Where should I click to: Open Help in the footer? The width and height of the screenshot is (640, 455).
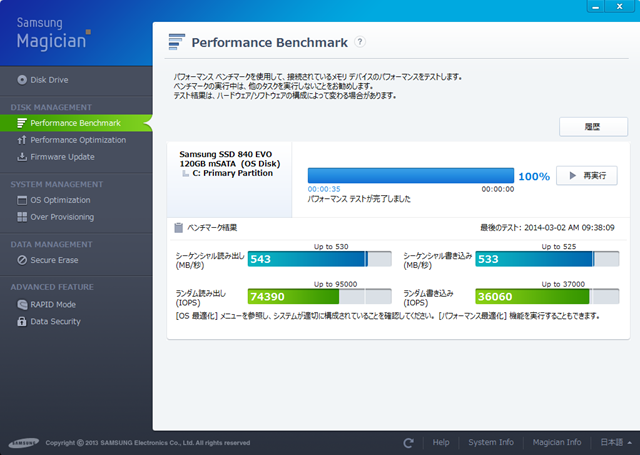click(x=441, y=442)
